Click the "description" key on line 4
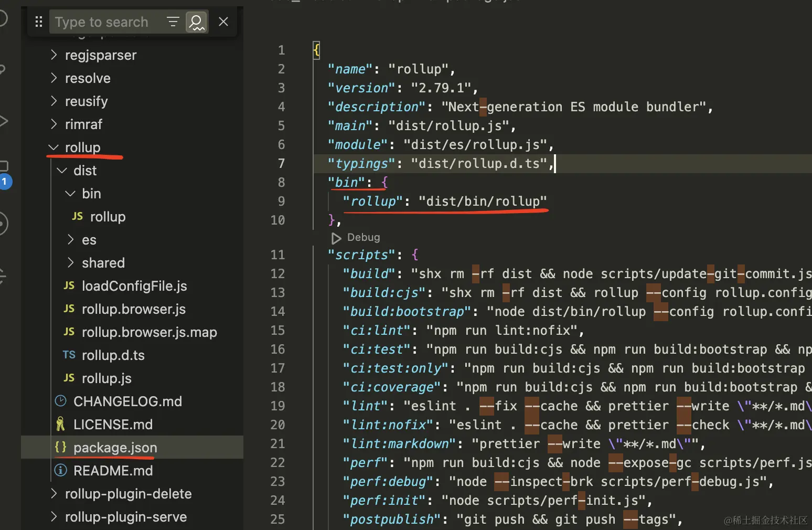The height and width of the screenshot is (530, 812). point(377,107)
